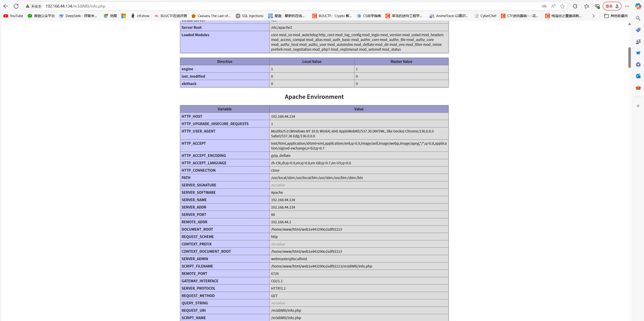Click the GATEWAY_INTERFACE value CGI/1.1
This screenshot has width=644, height=321.
click(277, 281)
